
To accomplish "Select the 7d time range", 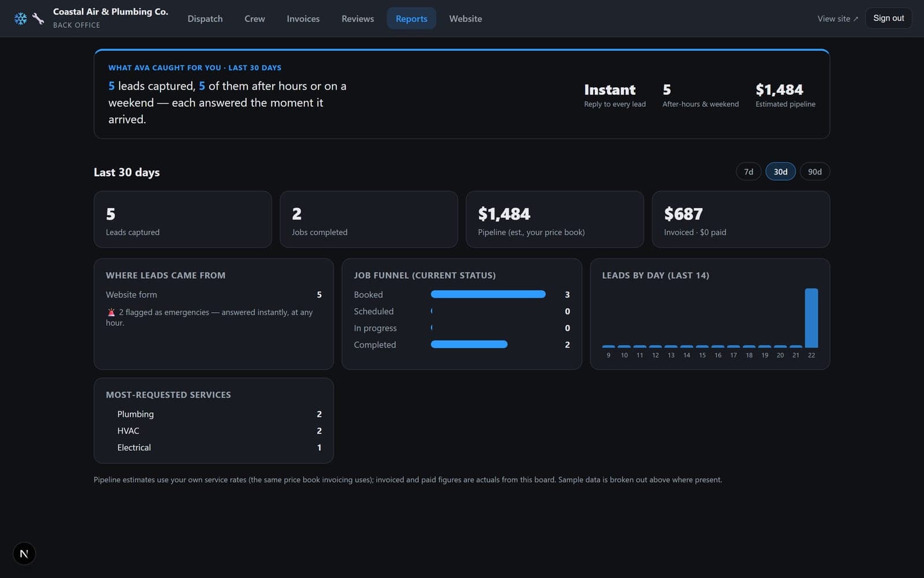I will click(x=748, y=172).
